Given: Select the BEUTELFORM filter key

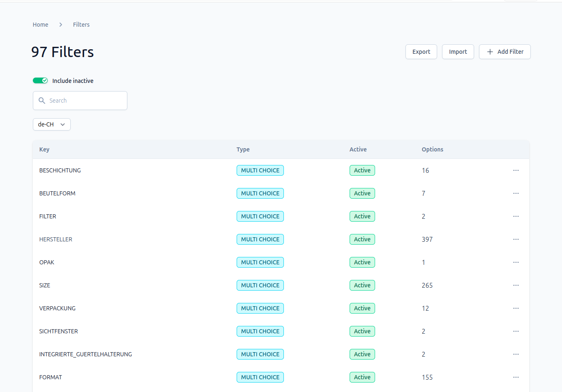Looking at the screenshot, I should 58,193.
